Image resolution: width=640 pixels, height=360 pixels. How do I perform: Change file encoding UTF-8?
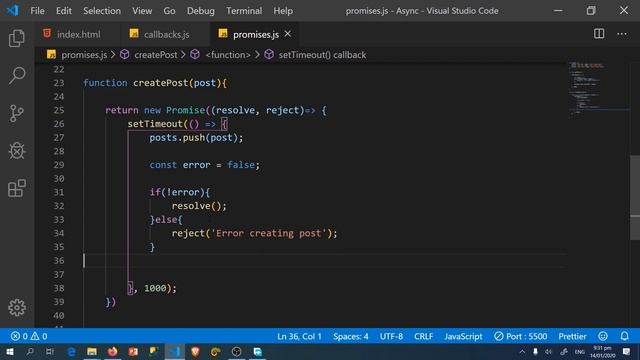[391, 336]
